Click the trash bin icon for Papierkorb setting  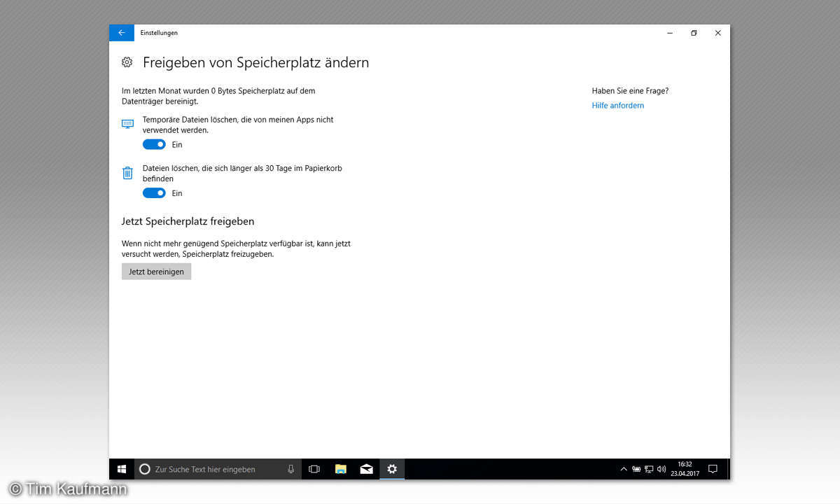coord(127,173)
